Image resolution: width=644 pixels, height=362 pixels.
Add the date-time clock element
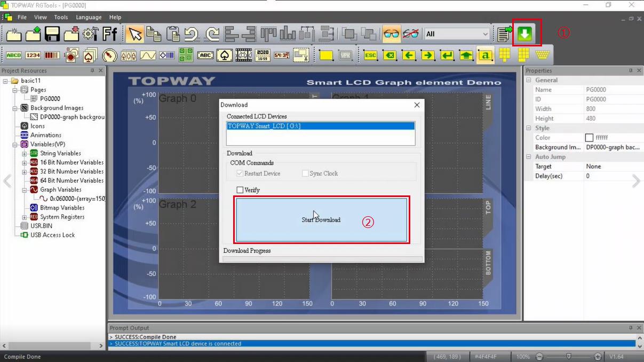point(263,55)
